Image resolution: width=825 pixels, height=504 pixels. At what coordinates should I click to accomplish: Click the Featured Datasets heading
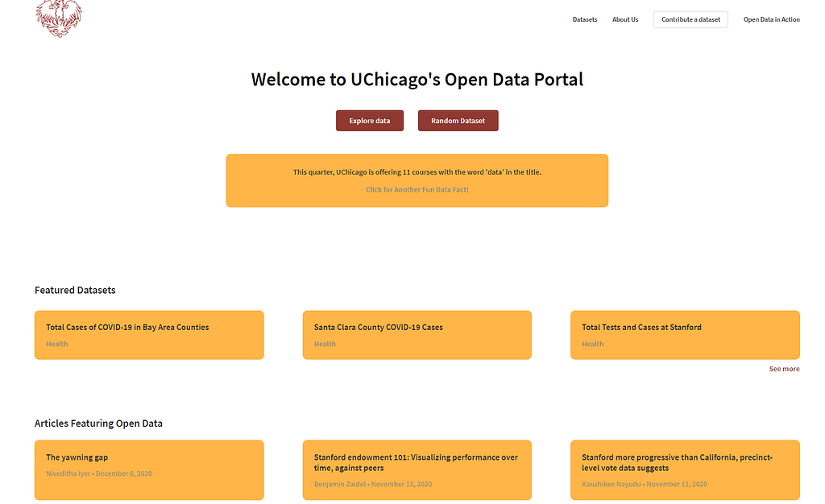tap(75, 290)
